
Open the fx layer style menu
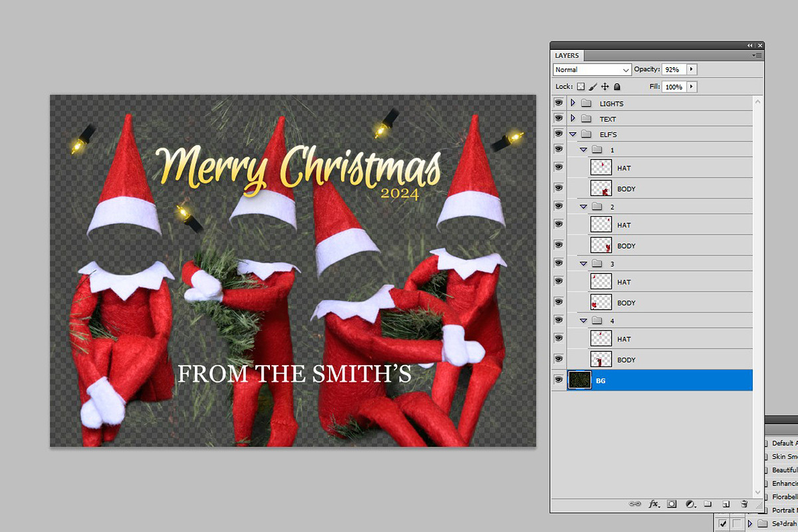654,504
